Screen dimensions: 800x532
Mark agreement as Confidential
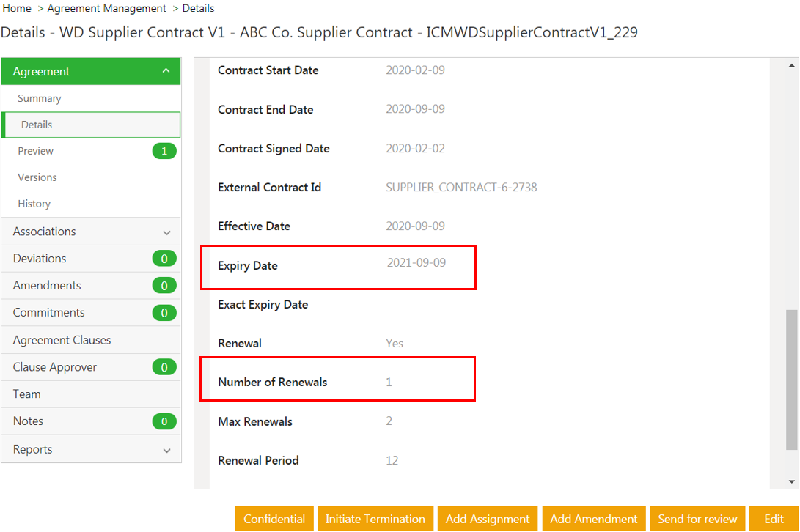click(274, 519)
